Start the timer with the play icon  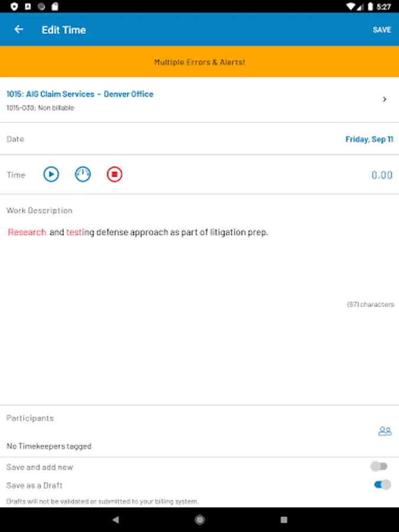[x=51, y=174]
